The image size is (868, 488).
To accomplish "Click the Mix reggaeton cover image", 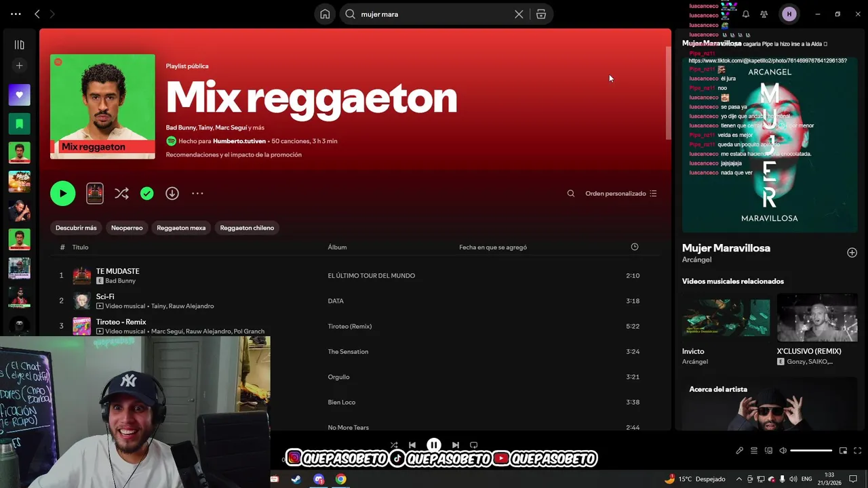I will coord(102,106).
